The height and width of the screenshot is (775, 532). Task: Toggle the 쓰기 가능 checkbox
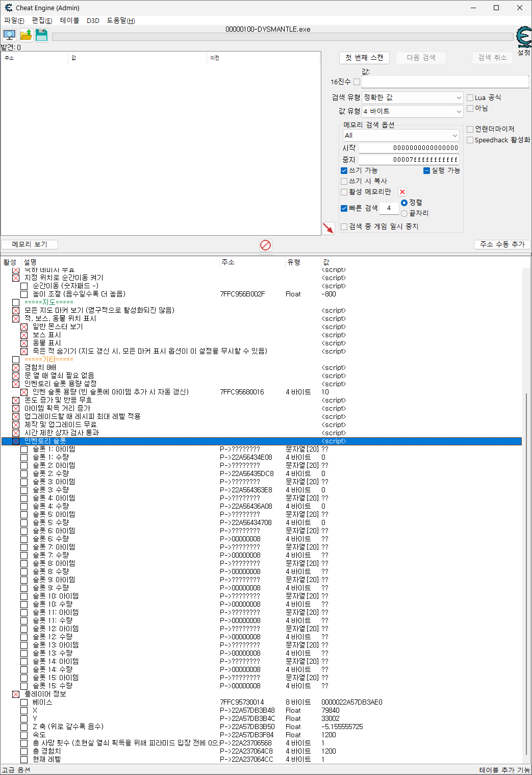[344, 170]
